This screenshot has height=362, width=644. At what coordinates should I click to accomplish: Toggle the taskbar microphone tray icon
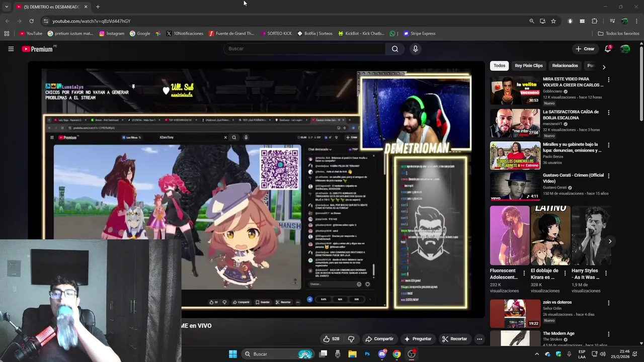point(569,354)
